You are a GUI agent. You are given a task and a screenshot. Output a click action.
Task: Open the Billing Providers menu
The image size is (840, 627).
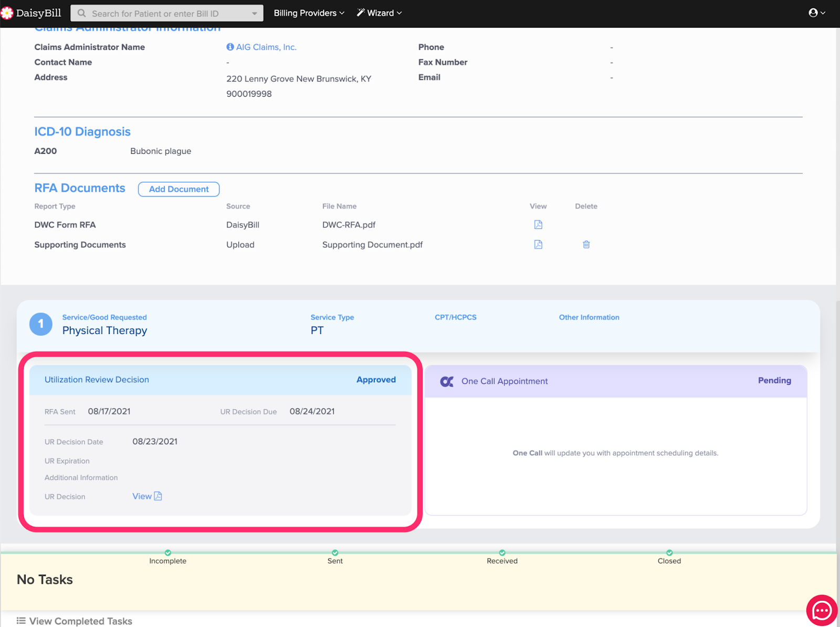pyautogui.click(x=309, y=13)
